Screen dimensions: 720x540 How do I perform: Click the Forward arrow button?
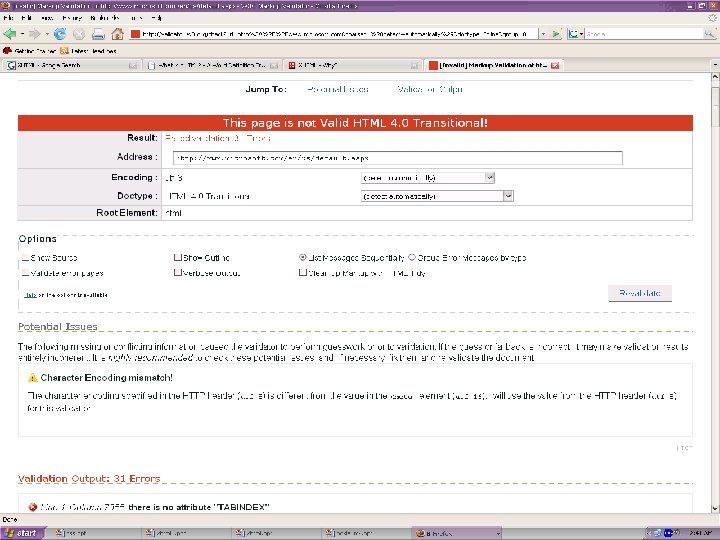[x=34, y=34]
